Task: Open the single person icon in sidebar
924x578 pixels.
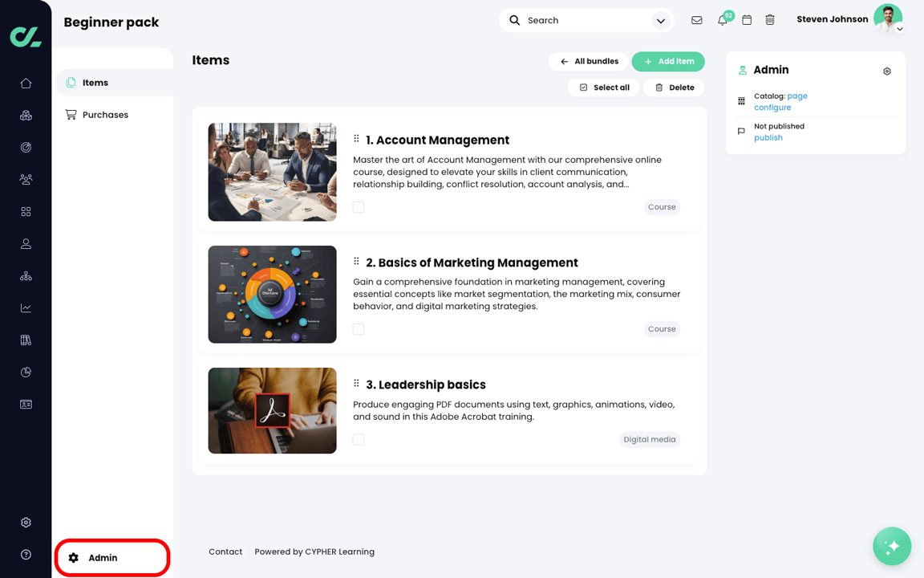Action: [26, 243]
